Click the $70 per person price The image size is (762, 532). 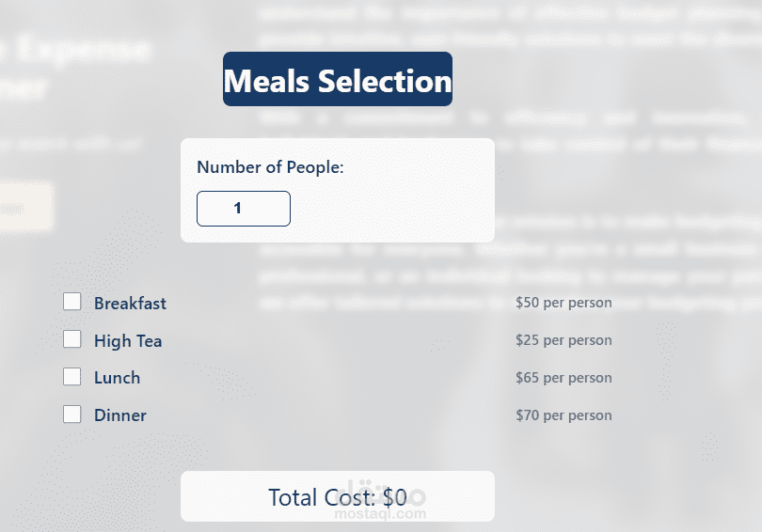564,415
